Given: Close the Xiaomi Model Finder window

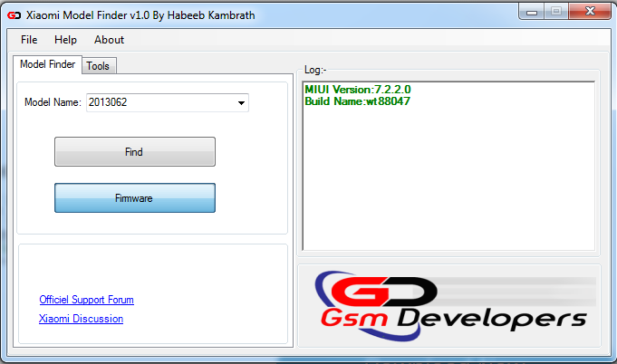Looking at the screenshot, I should [x=590, y=12].
